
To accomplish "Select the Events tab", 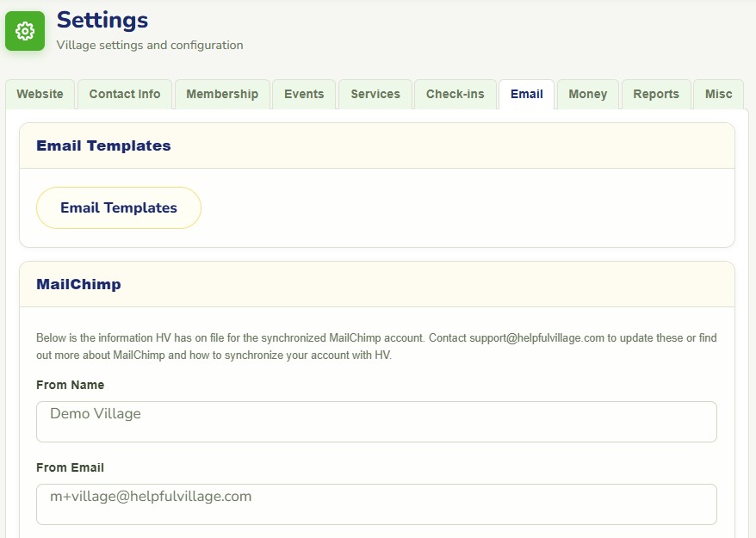I will click(304, 94).
